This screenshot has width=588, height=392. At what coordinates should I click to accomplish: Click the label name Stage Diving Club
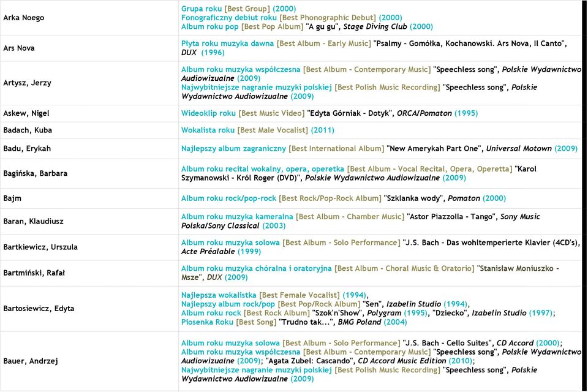tap(375, 26)
